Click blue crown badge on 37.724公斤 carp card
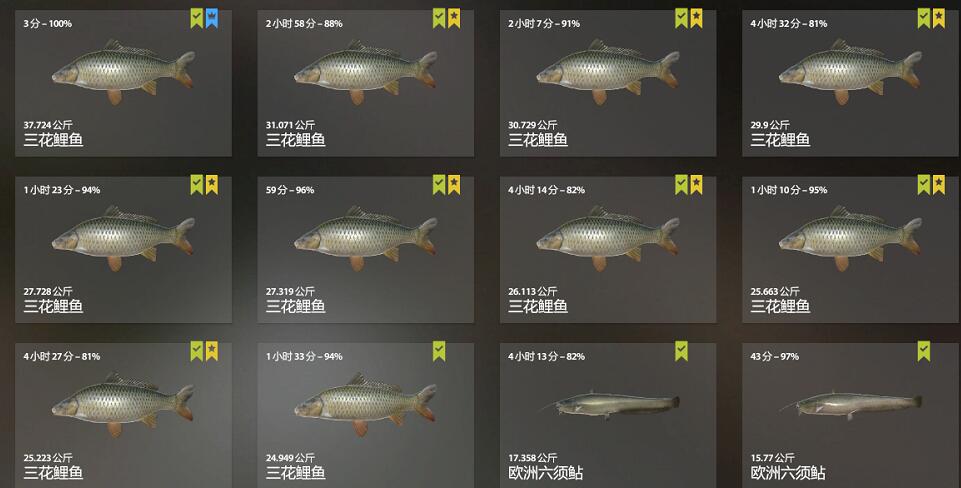This screenshot has height=488, width=961. pyautogui.click(x=211, y=18)
